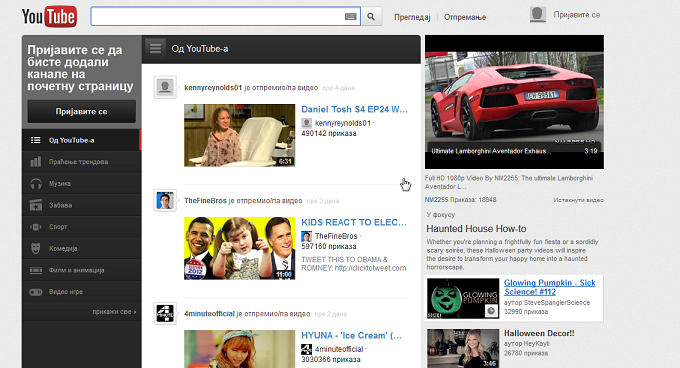Click 4minuteofficial name in feed header
This screenshot has width=680, height=368.
tap(209, 313)
